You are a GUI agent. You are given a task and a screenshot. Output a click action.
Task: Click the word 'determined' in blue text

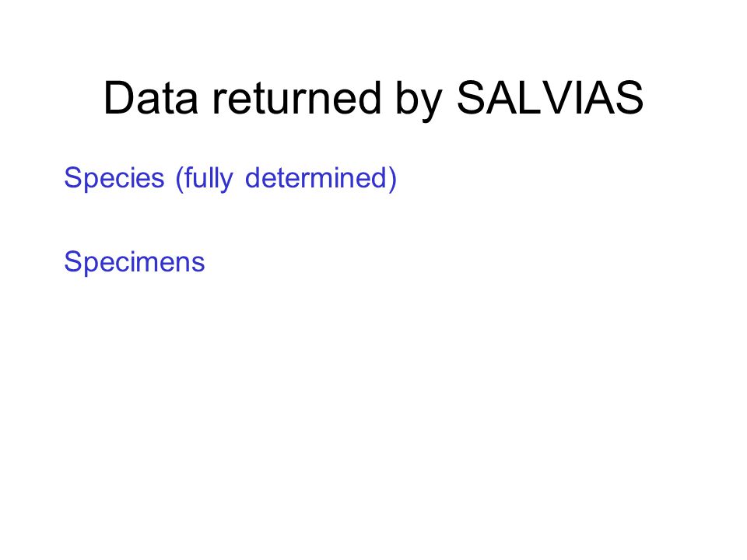316,177
